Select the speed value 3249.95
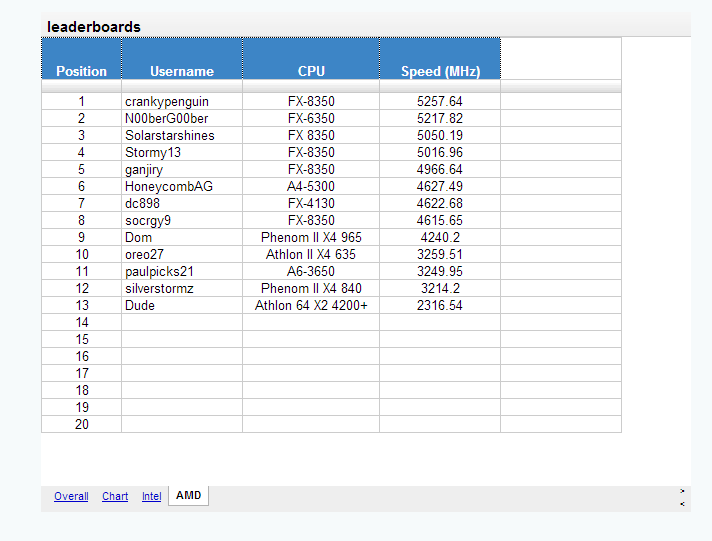 440,271
